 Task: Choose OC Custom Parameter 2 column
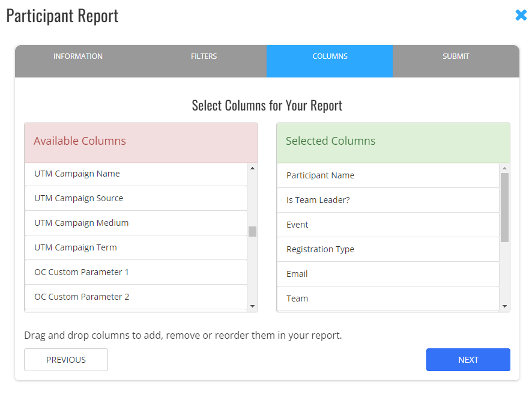(136, 297)
